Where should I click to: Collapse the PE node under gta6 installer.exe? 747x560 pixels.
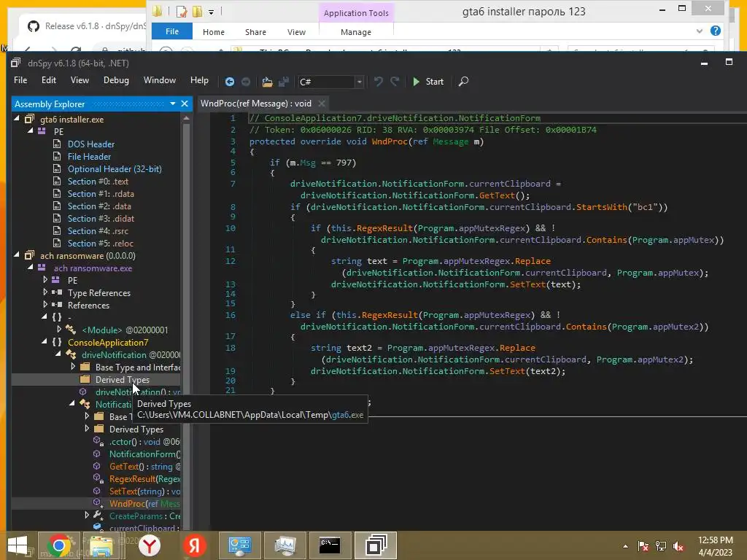click(x=31, y=130)
